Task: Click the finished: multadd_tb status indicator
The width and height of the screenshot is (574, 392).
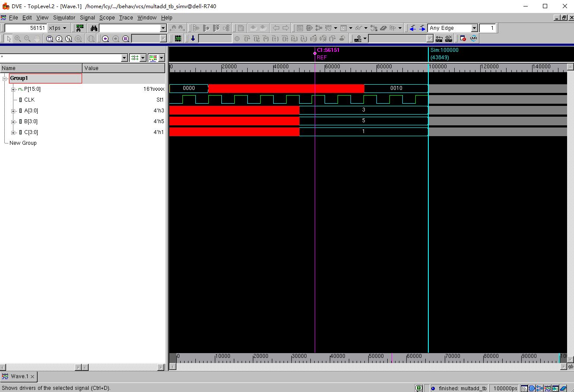Action: pyautogui.click(x=459, y=388)
